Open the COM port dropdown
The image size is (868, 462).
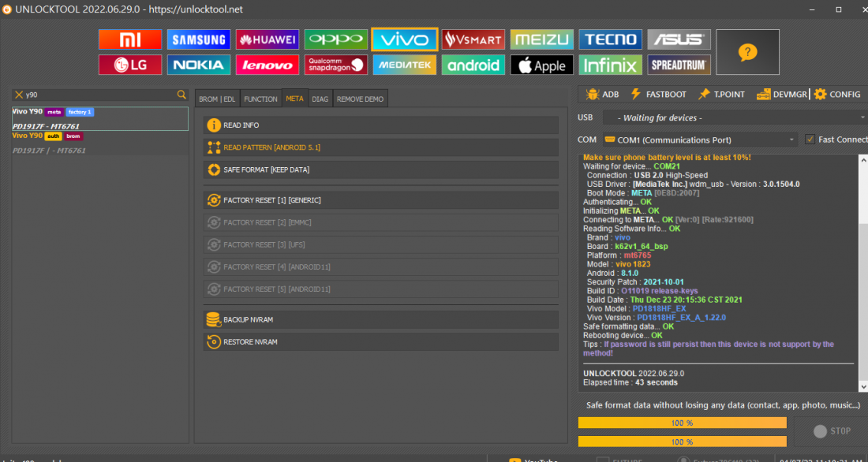click(700, 140)
